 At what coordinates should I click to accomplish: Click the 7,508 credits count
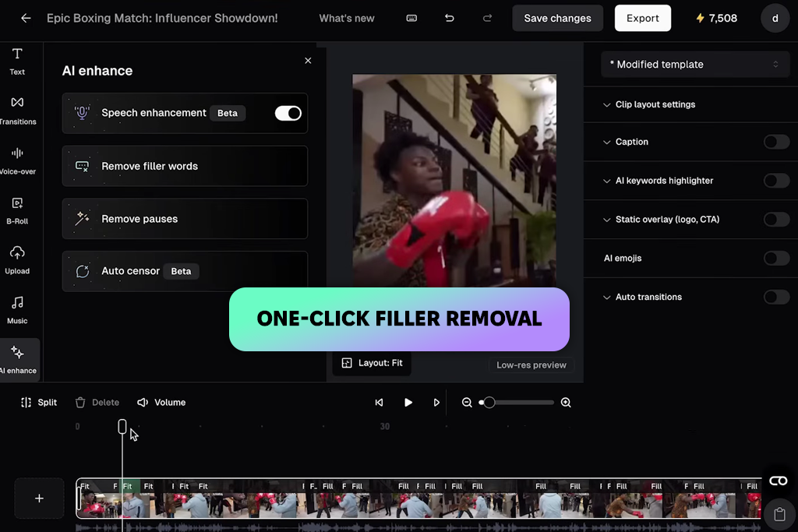tap(722, 19)
